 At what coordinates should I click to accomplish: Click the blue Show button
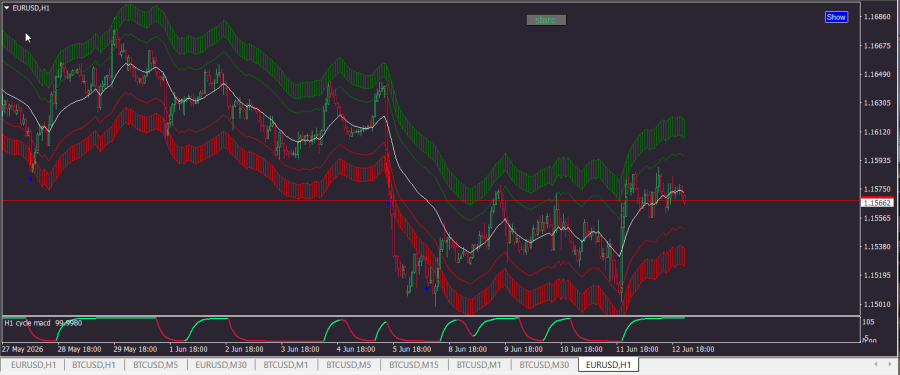coord(836,17)
